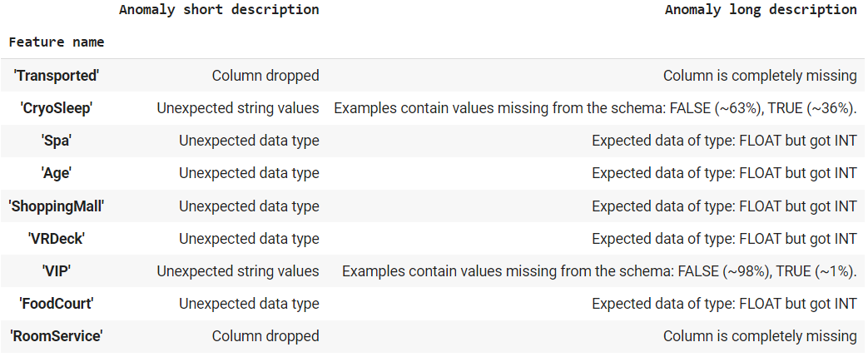Click the 'Feature name' index header
The image size is (868, 357).
[57, 41]
